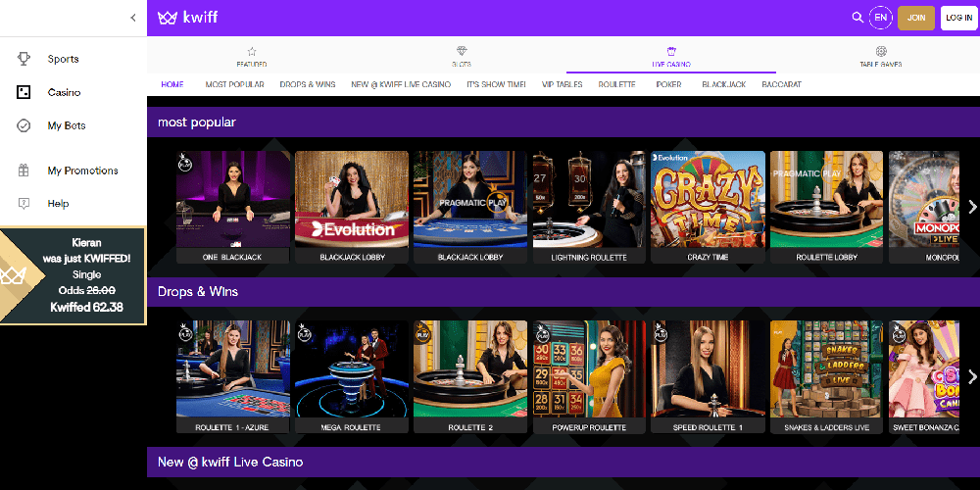Click the Help question icon
The width and height of the screenshot is (980, 490).
click(24, 204)
